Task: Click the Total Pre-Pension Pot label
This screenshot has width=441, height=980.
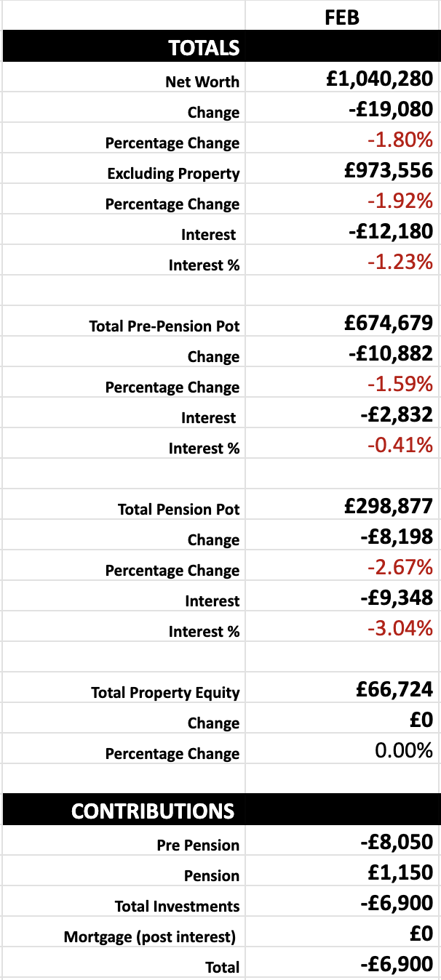Action: point(164,326)
